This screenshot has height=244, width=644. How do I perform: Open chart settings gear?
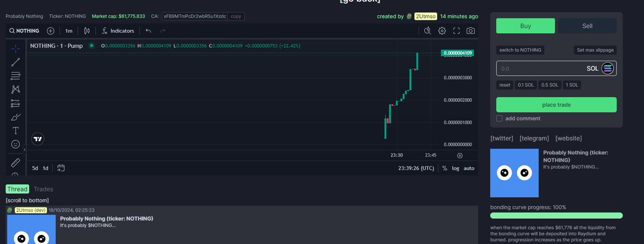point(442,31)
